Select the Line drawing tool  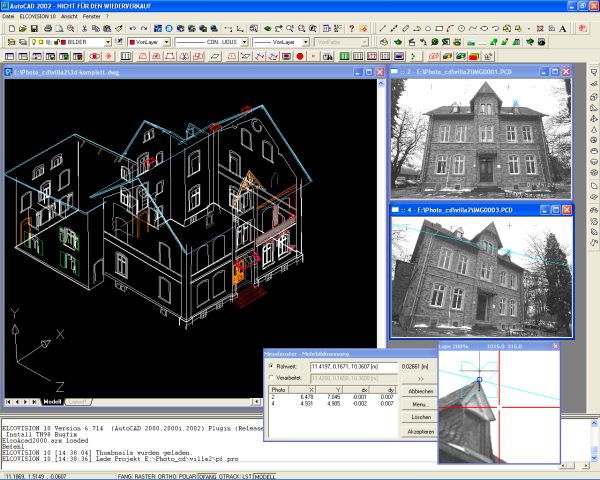(382, 28)
